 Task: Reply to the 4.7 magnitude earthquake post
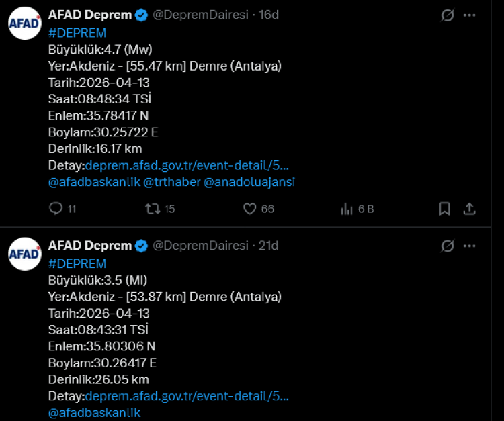(x=56, y=209)
